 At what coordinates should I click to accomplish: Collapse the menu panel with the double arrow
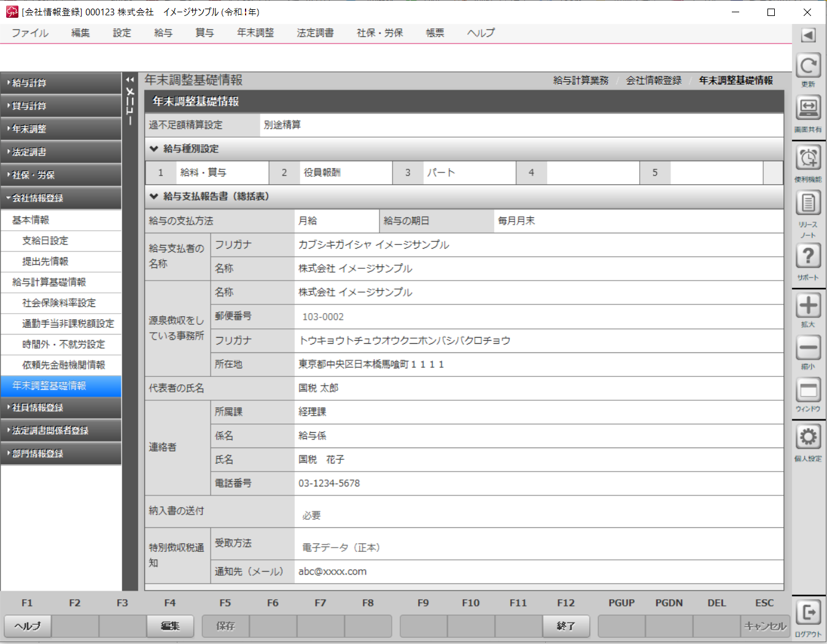pyautogui.click(x=130, y=80)
